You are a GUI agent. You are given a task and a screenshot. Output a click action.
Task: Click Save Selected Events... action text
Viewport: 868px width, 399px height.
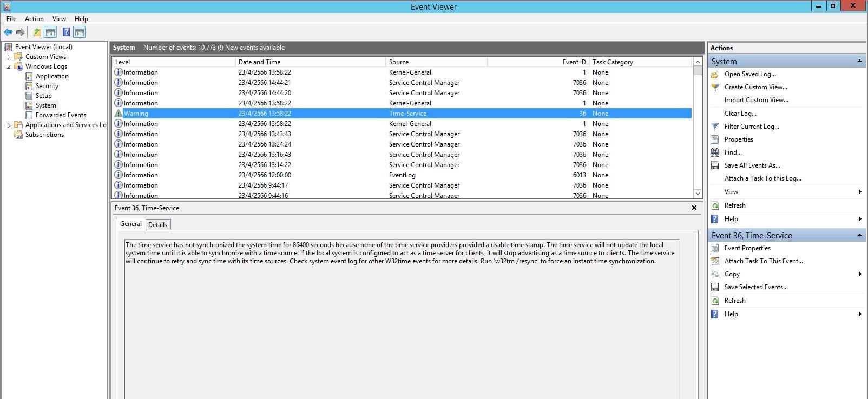click(756, 287)
